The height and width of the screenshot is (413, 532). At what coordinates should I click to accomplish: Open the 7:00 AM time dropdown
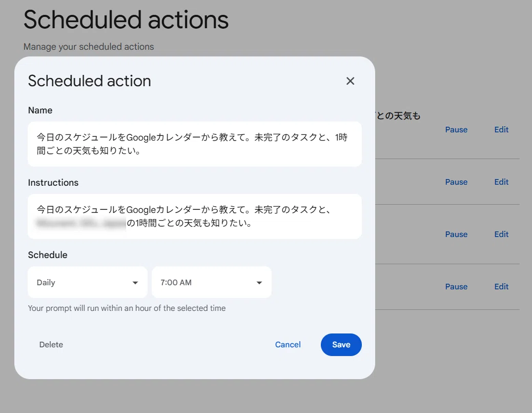pyautogui.click(x=211, y=282)
